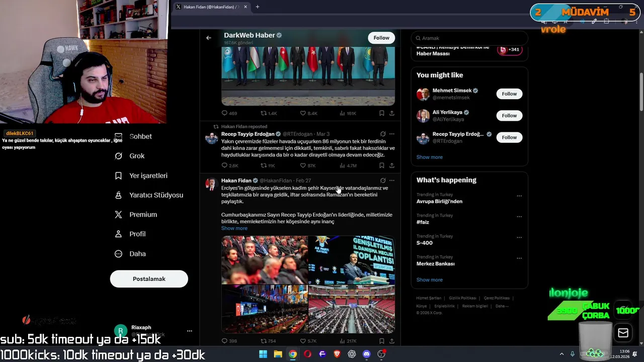Screen dimensions: 644x362
Task: Share the flags photo post
Action: 392,113
